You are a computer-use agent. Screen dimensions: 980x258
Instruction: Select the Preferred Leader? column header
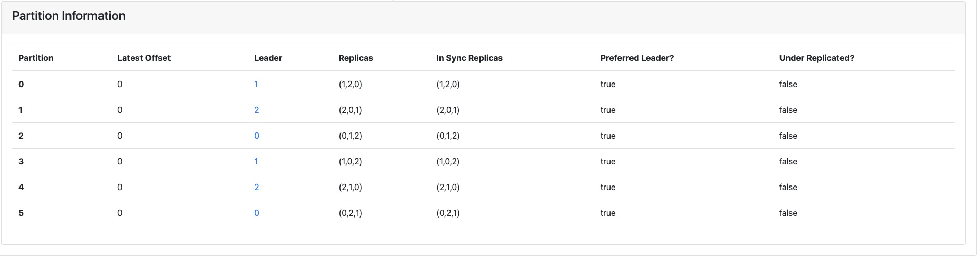[636, 58]
